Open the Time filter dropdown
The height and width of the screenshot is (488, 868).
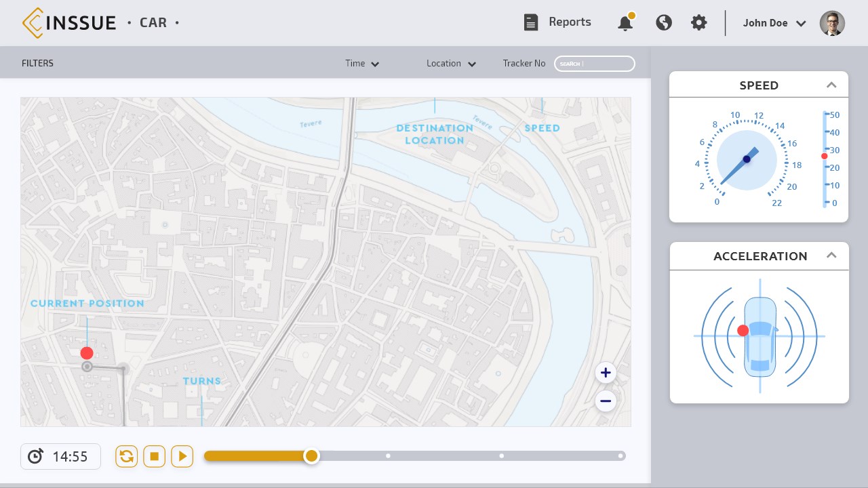coord(362,63)
